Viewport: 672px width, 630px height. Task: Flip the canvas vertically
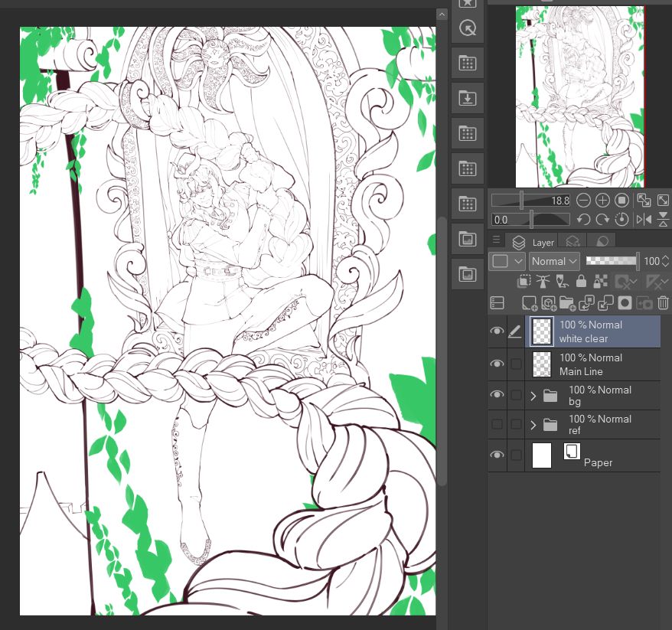point(663,220)
